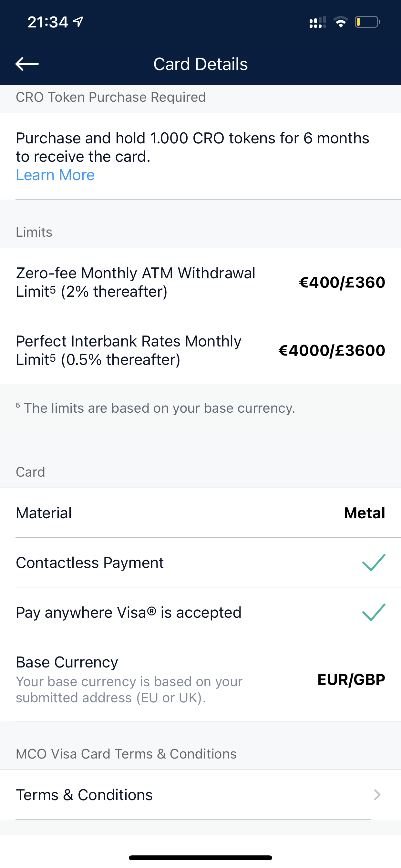This screenshot has height=868, width=401.
Task: Tap the Base Currency row
Action: 200,679
